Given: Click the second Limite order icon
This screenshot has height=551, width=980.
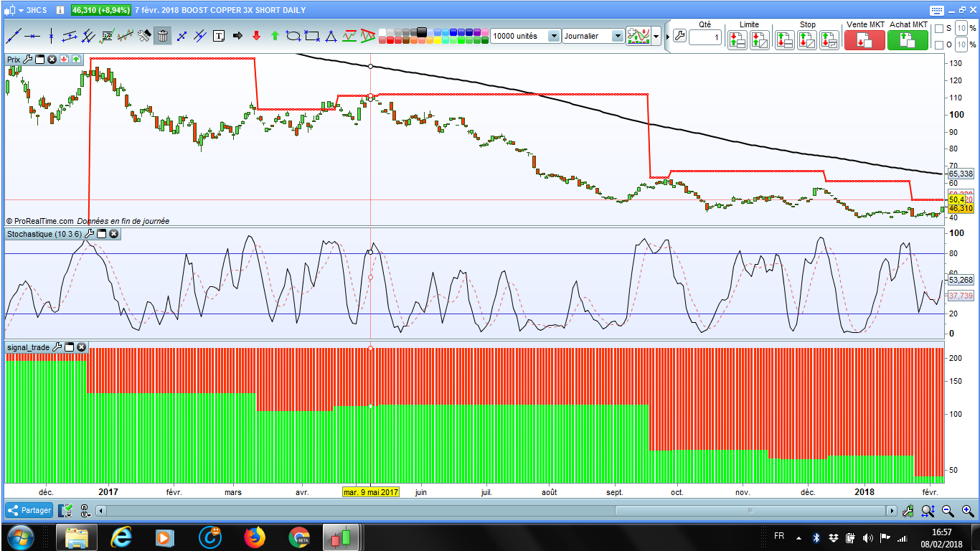Looking at the screenshot, I should click(759, 40).
